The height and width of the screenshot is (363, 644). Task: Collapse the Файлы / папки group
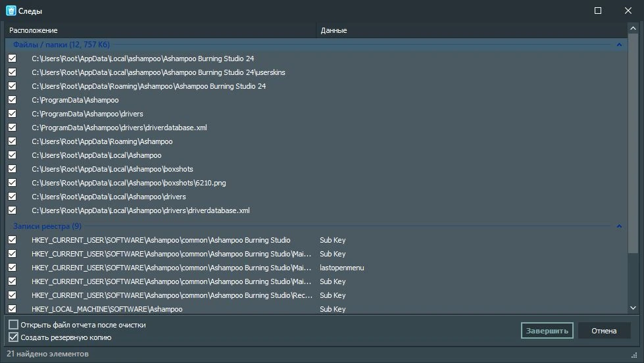point(619,44)
